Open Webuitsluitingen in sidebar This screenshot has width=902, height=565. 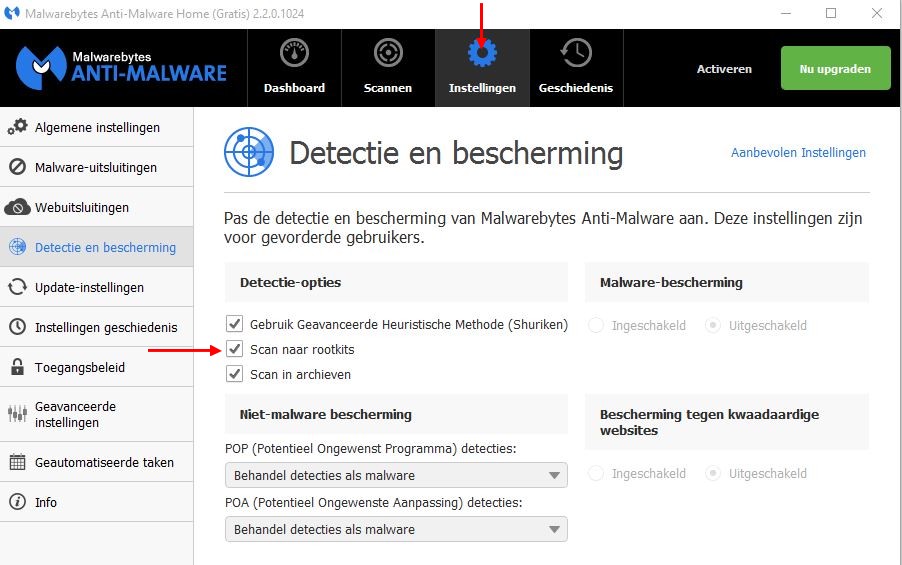[x=97, y=207]
